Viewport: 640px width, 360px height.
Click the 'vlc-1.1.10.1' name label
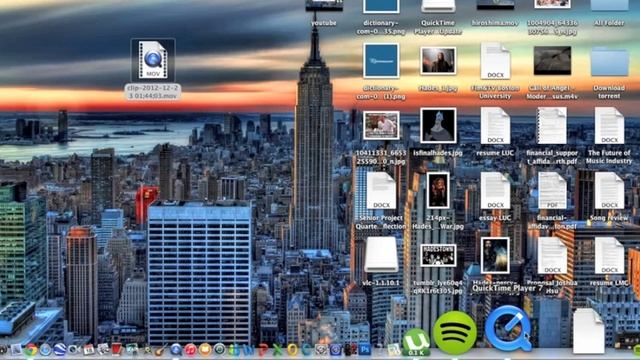[x=381, y=283]
